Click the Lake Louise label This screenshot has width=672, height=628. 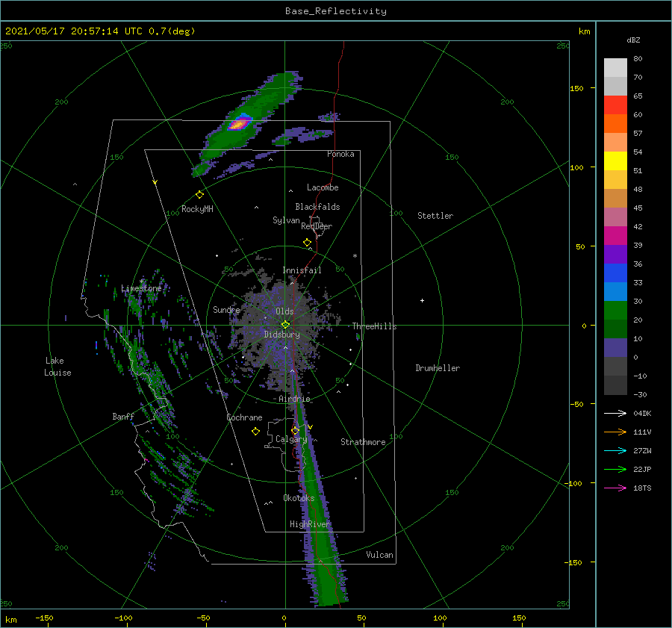[x=57, y=367]
